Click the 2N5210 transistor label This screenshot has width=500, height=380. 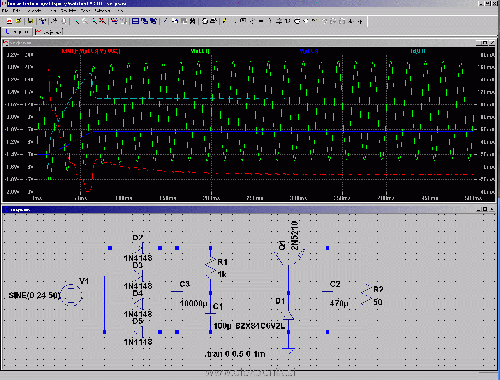click(294, 235)
